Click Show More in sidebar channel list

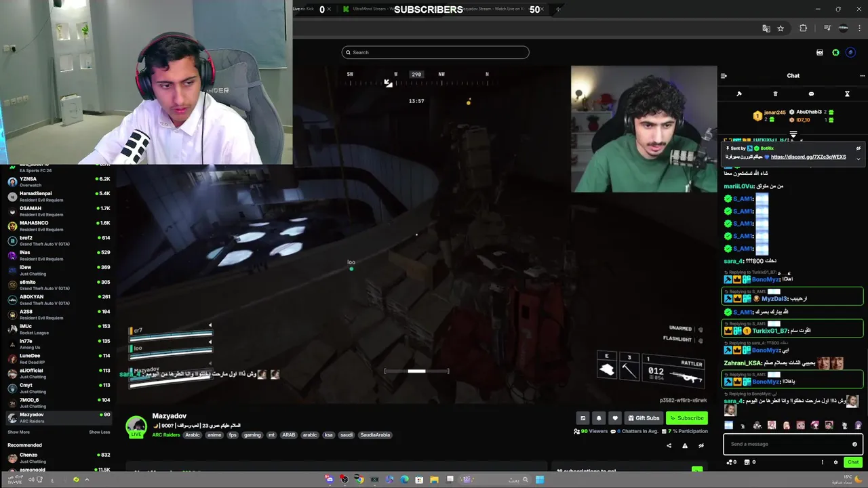[x=18, y=432]
